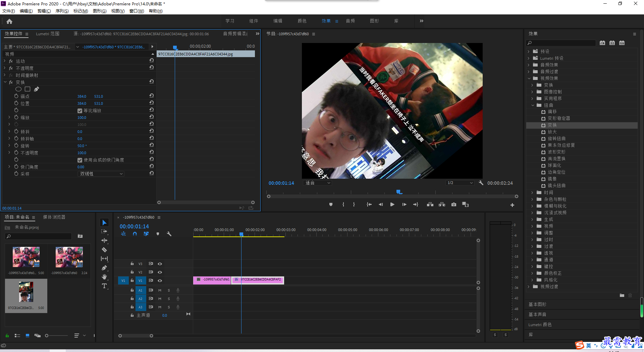Switch to the 编辑 workspace tab
Viewport: 644px width, 352px height.
click(x=278, y=21)
